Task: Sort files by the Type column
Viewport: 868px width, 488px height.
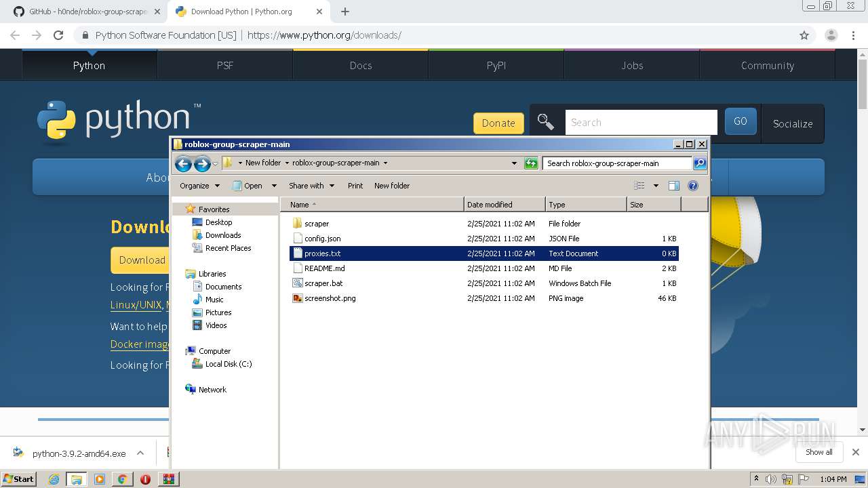Action: coord(586,205)
